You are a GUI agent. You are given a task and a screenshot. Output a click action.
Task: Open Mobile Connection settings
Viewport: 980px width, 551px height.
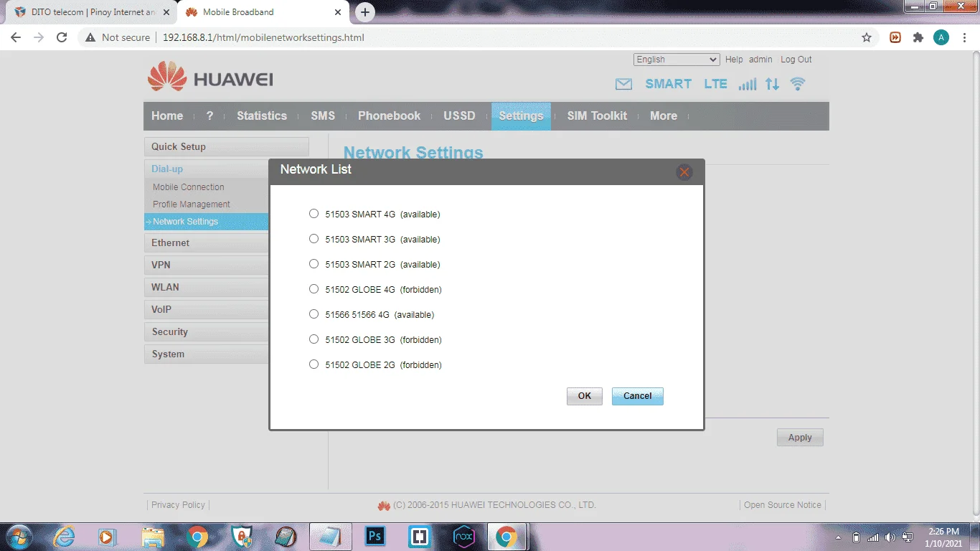pyautogui.click(x=189, y=187)
